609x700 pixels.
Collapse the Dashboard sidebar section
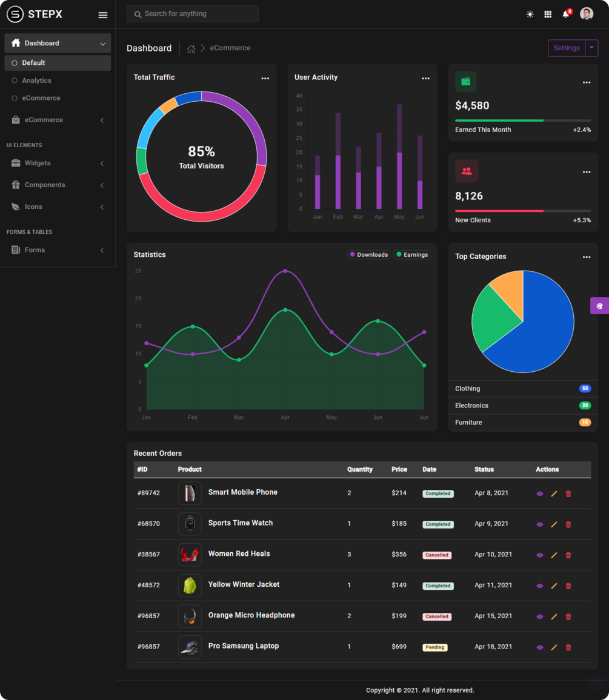[x=58, y=44]
